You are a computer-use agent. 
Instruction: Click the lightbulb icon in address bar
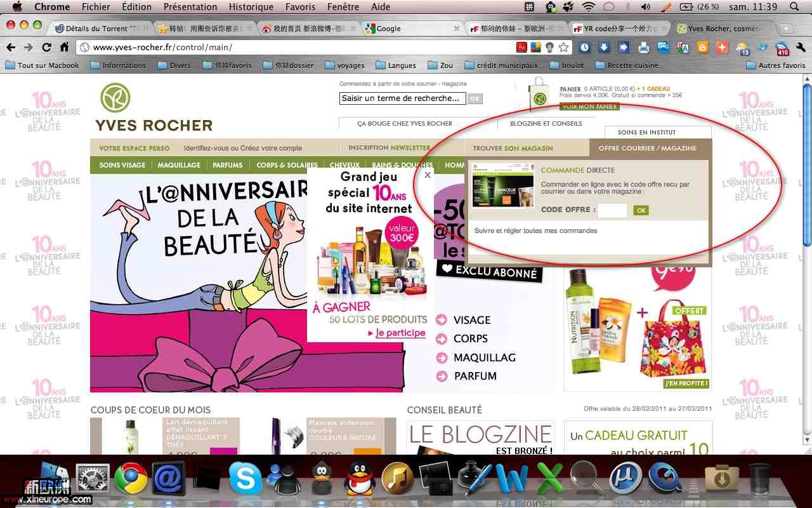pos(549,47)
